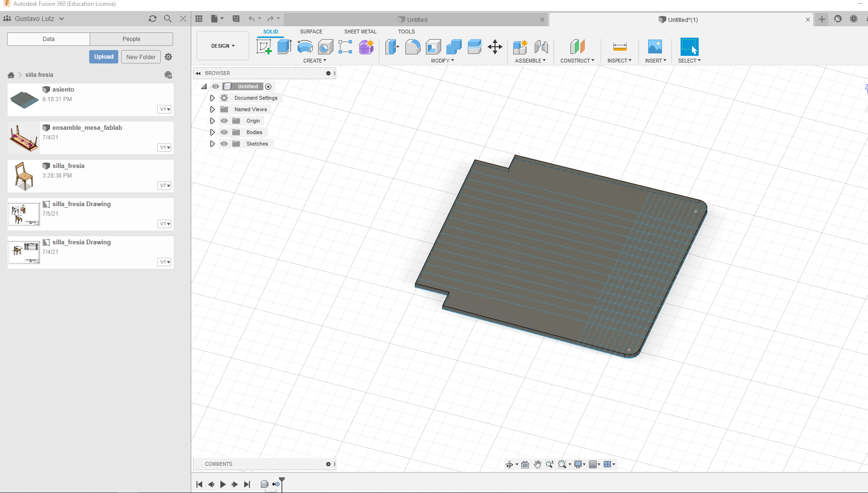Switch to the Untitled document tab
The image size is (868, 493).
tap(417, 20)
